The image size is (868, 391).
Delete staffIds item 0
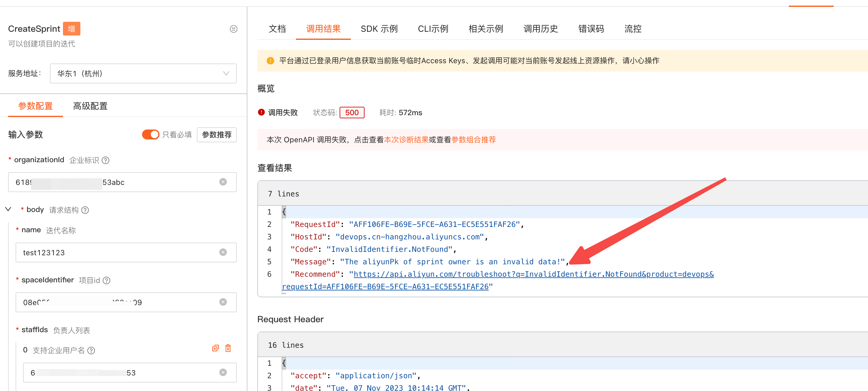point(228,348)
